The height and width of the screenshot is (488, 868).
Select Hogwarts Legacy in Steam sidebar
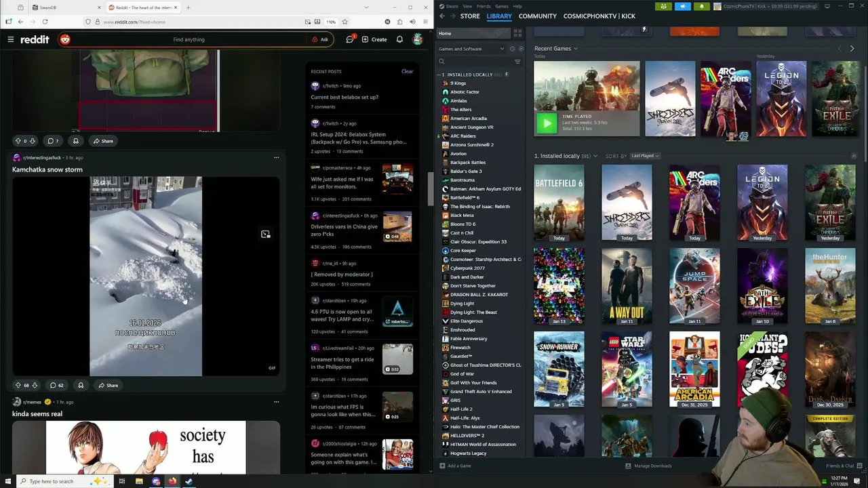coord(468,453)
